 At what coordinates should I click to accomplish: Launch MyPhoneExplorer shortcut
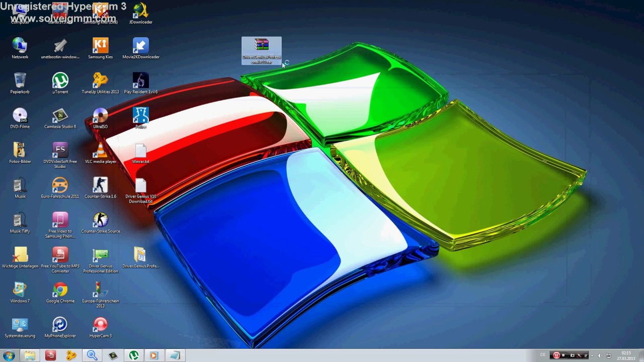tap(60, 328)
